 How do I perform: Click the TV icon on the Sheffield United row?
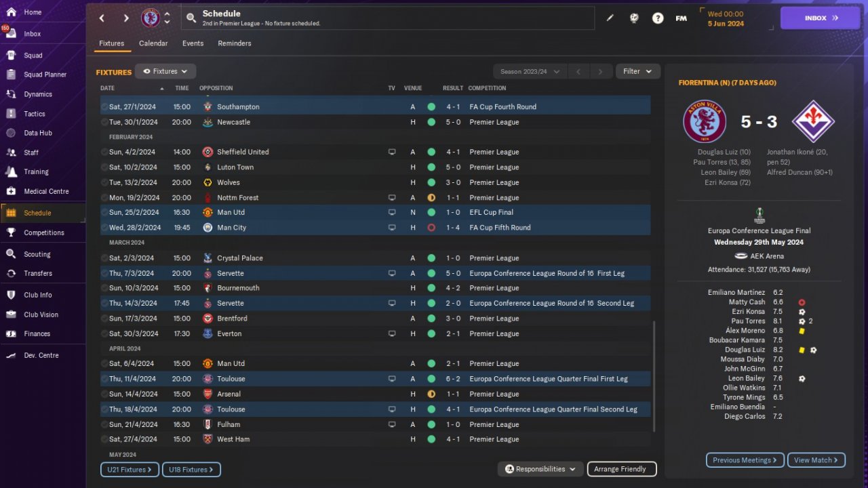[391, 152]
